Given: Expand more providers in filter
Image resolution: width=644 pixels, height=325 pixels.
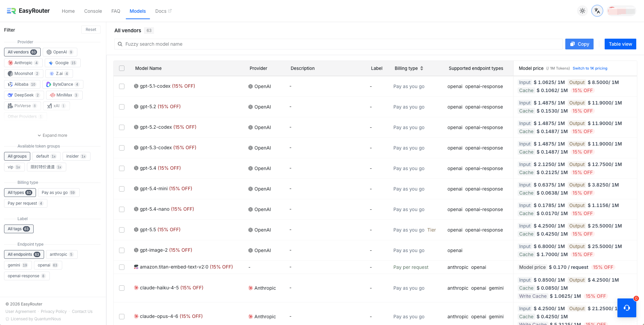Looking at the screenshot, I should tap(52, 135).
